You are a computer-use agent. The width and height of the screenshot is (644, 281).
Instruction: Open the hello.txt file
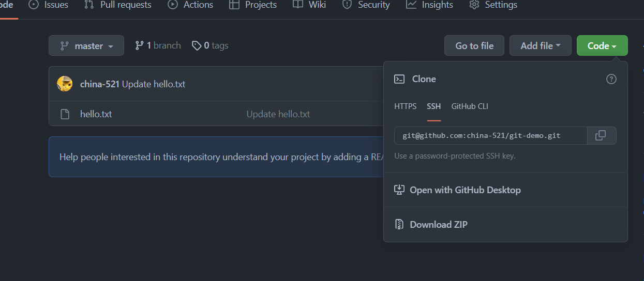tap(96, 114)
